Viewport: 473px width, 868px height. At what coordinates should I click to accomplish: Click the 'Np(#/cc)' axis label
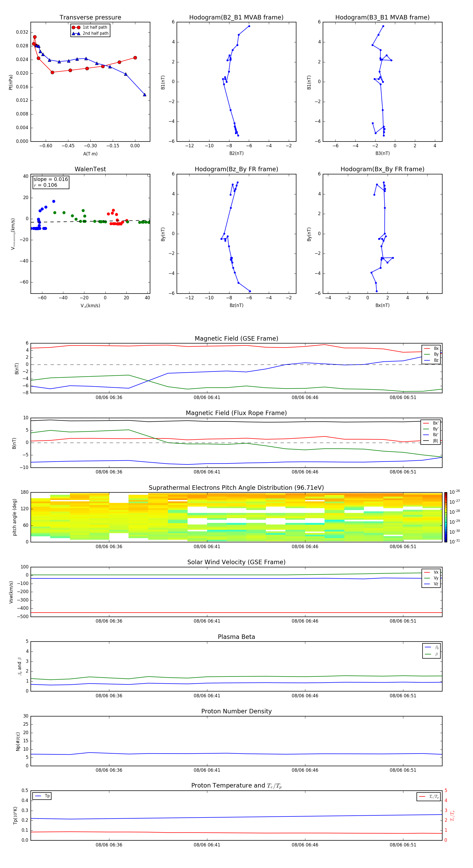(18, 741)
